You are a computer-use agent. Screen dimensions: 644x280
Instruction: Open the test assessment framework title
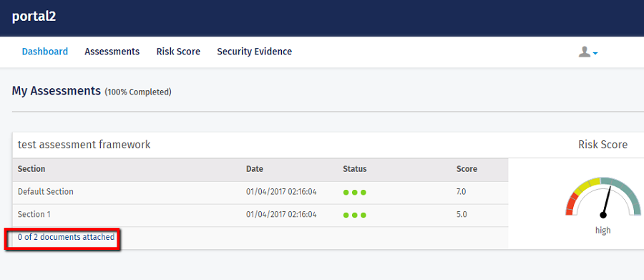[x=84, y=145]
